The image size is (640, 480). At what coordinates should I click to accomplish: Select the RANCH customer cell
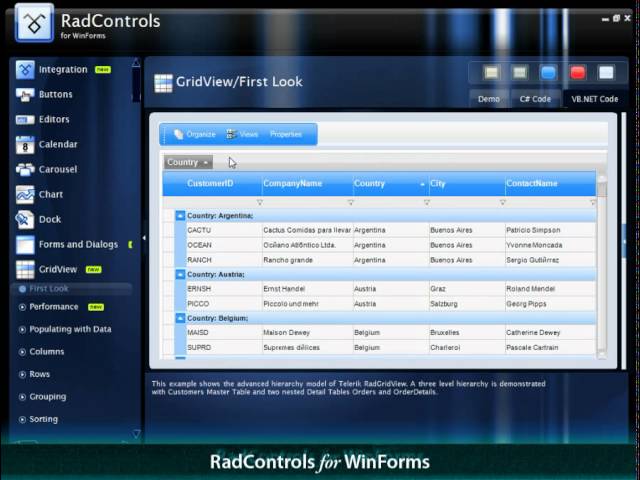pos(224,260)
